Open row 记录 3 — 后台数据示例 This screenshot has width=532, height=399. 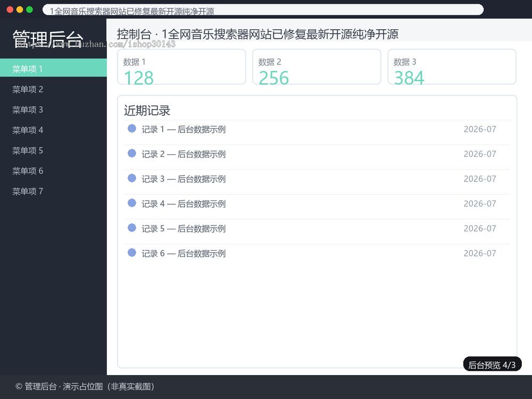[x=317, y=182]
